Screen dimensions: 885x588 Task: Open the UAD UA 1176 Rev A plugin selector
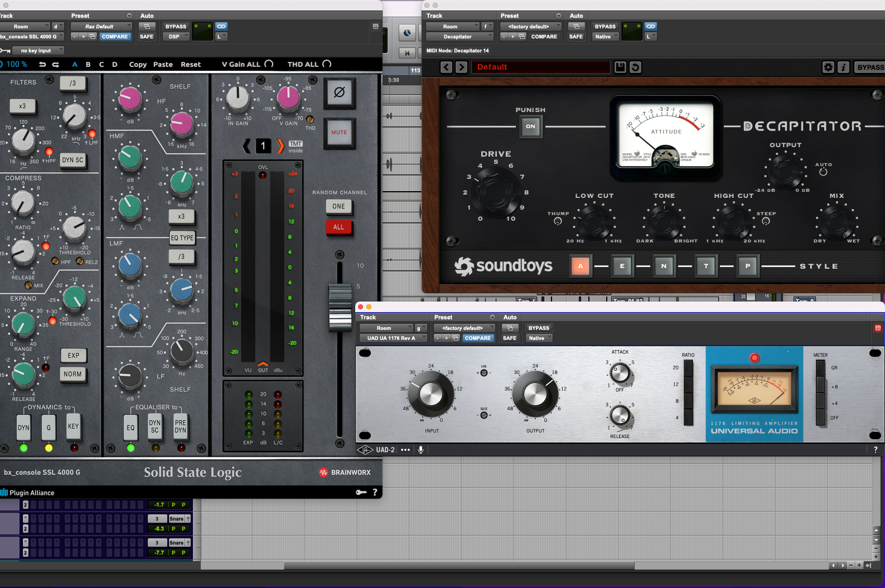(393, 338)
